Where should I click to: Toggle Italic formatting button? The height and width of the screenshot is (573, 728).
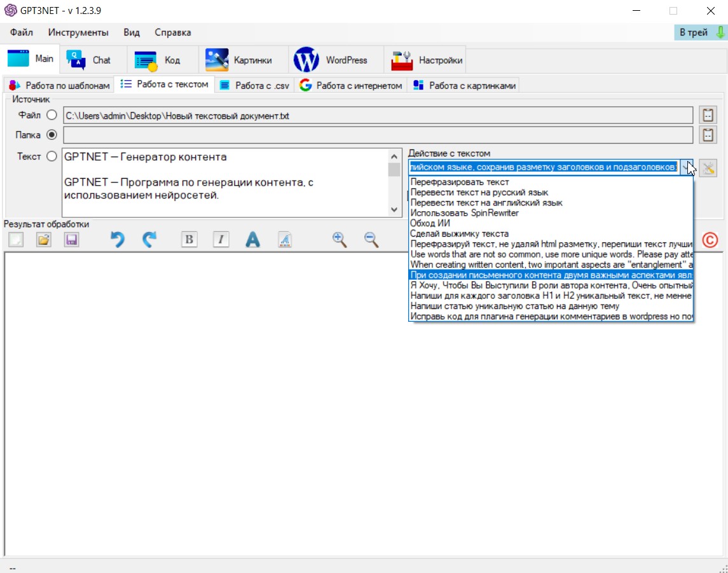pos(221,240)
